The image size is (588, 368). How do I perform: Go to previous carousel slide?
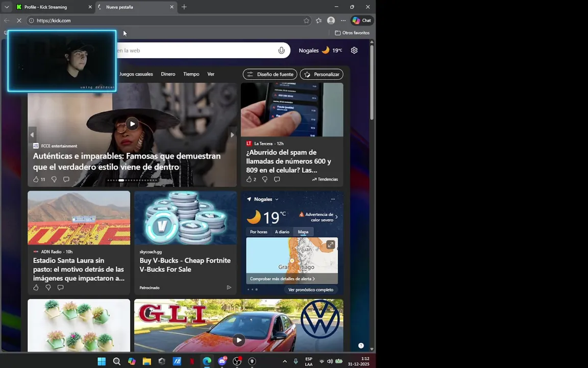[32, 134]
